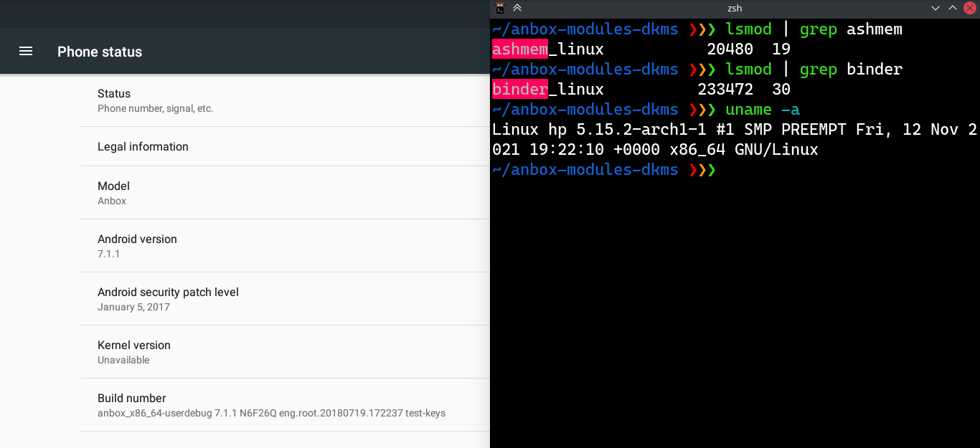Click the 'Linux hp 5.15.2-arch1-1' output line

[x=735, y=130]
